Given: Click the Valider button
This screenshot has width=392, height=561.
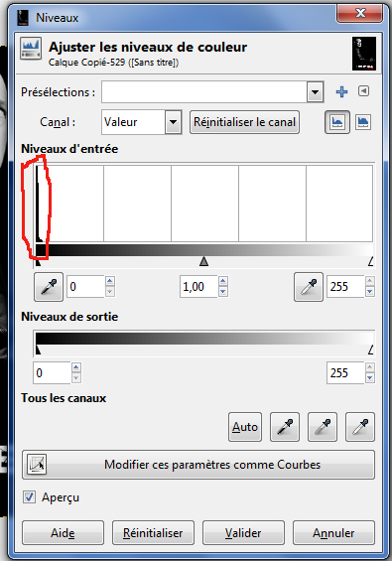Looking at the screenshot, I should [x=243, y=533].
